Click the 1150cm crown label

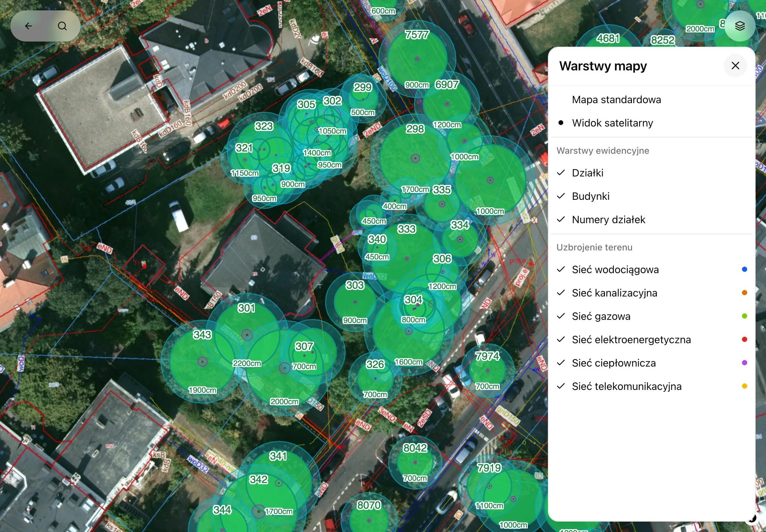click(245, 173)
